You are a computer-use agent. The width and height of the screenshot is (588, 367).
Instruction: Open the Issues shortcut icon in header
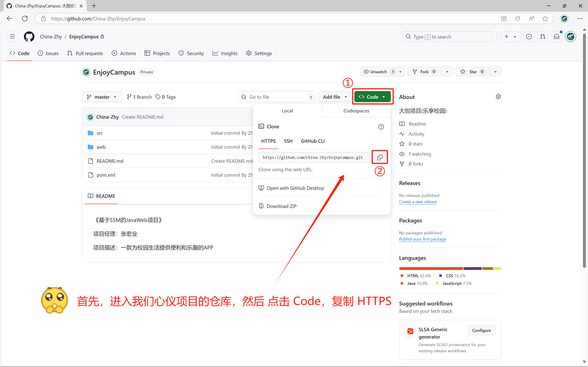[529, 37]
